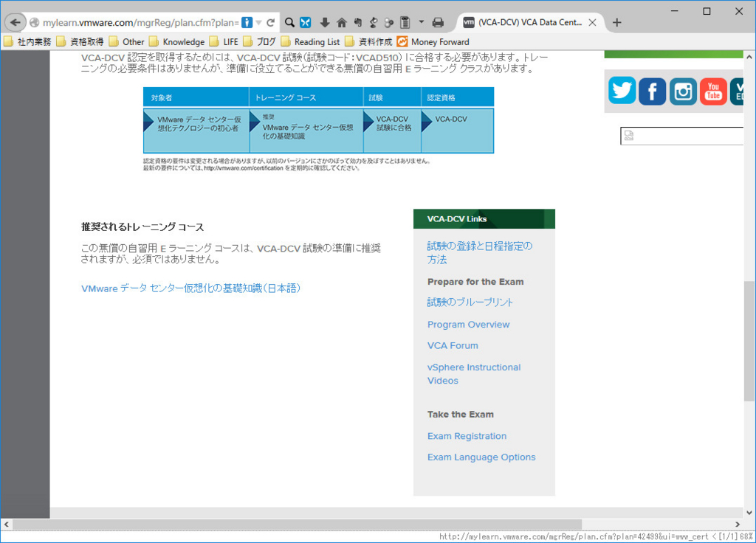
Task: Click the blue X-shaped extension icon
Action: click(x=306, y=23)
